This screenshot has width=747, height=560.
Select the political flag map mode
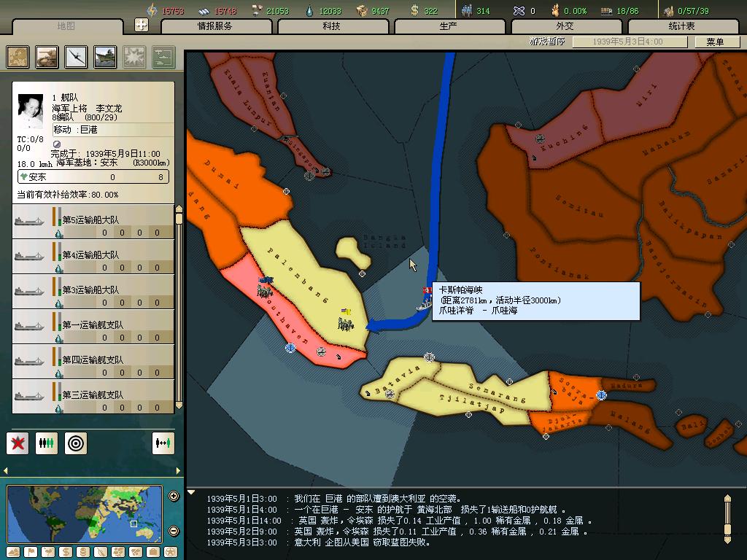31,553
